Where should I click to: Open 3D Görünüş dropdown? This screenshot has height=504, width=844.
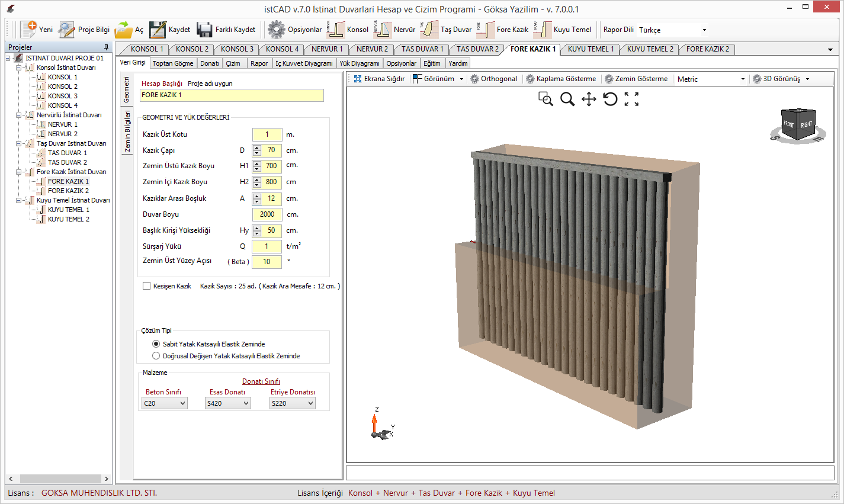point(781,79)
